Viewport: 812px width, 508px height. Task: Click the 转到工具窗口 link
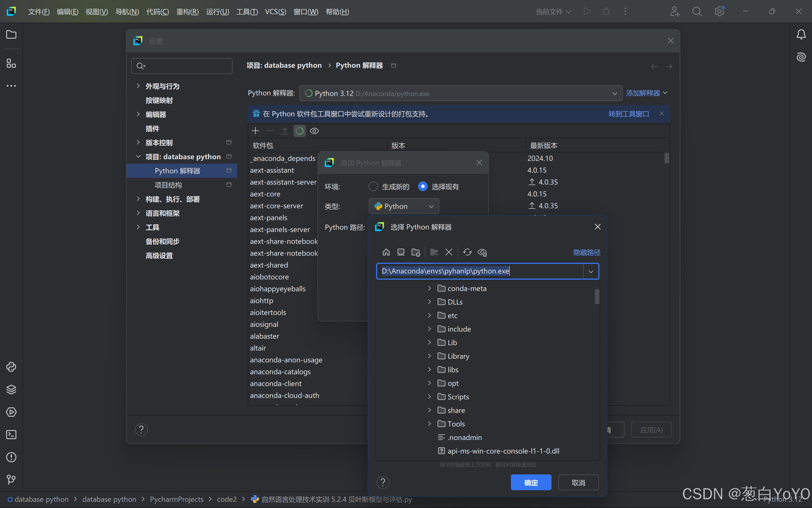628,114
